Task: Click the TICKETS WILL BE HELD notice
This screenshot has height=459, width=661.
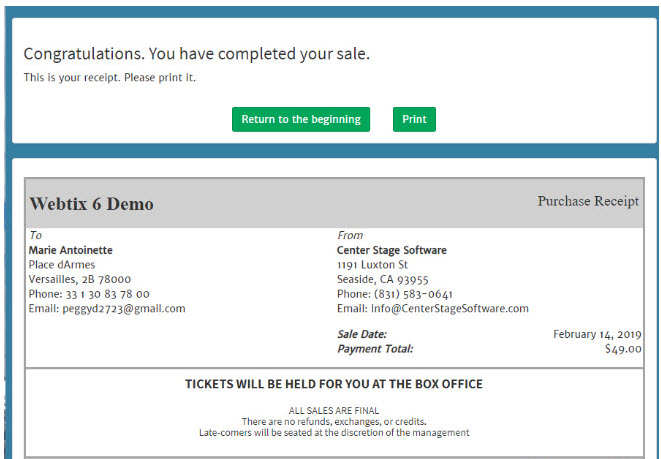Action: click(x=334, y=384)
